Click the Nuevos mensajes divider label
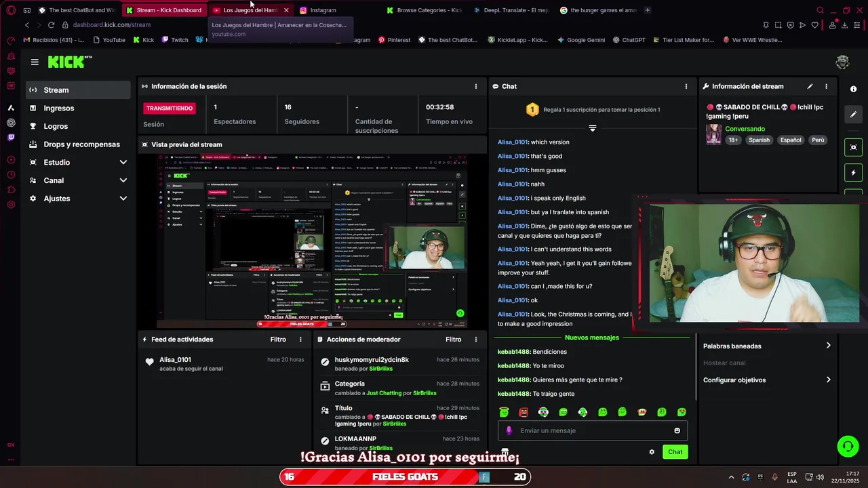The image size is (868, 488). pyautogui.click(x=591, y=338)
